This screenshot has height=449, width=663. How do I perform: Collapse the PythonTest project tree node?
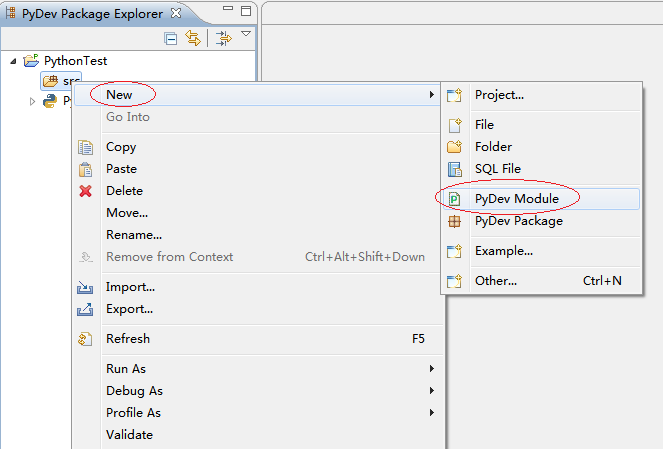pos(14,61)
